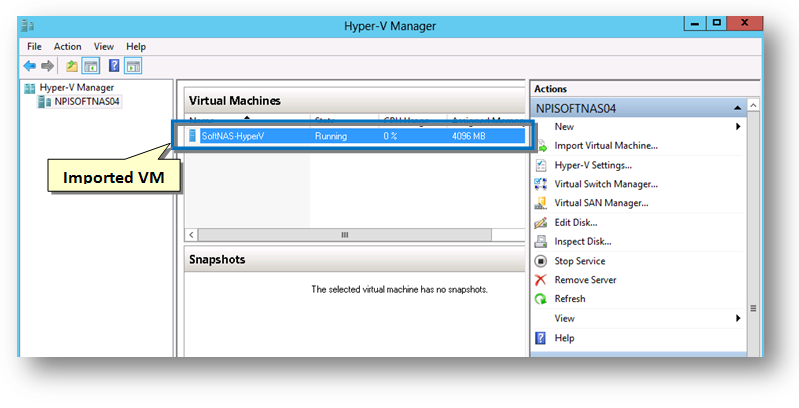Open the View menu in menu bar
This screenshot has height=408, width=799.
tap(103, 46)
